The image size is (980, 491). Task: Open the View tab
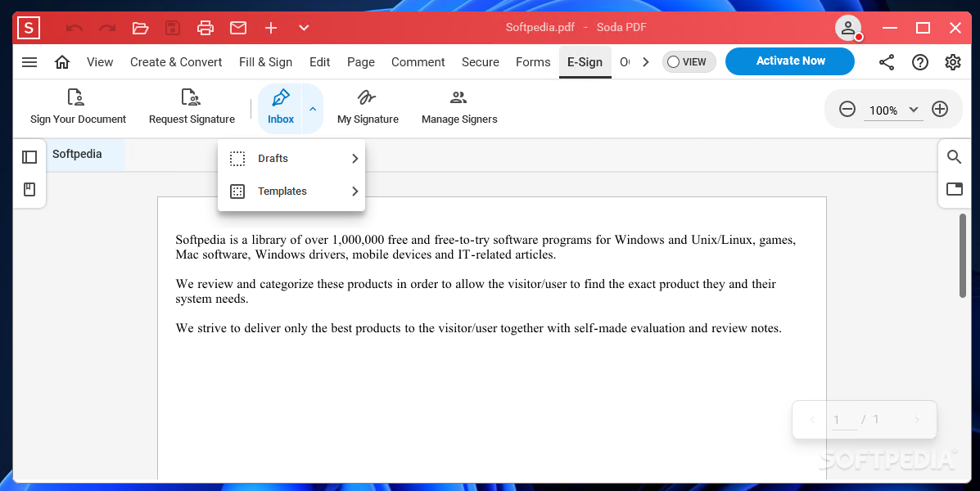(x=100, y=62)
